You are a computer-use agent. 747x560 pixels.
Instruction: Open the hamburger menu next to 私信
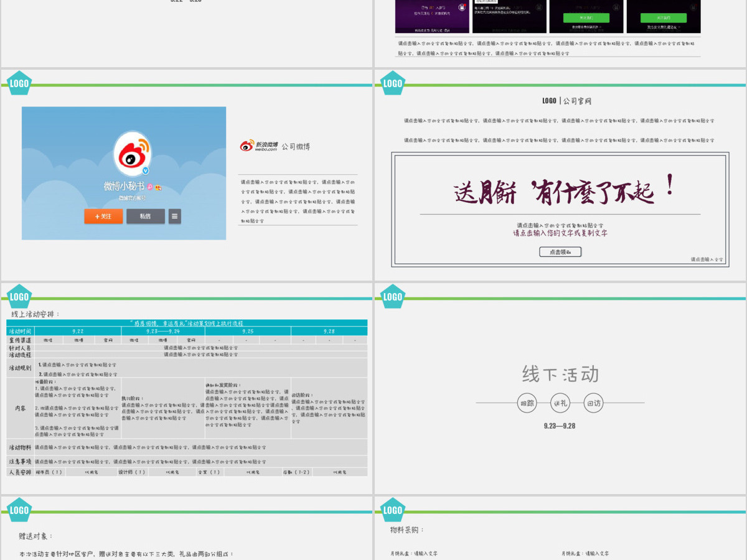(x=175, y=217)
